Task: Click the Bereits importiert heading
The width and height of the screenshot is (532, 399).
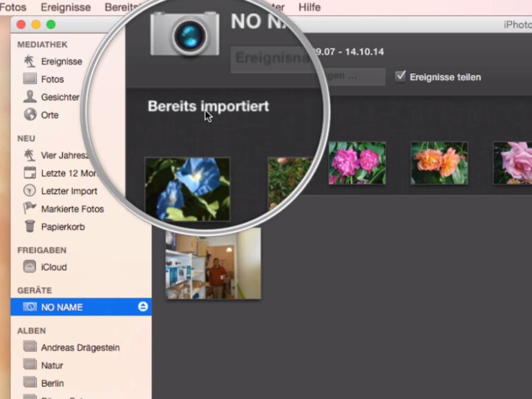Action: tap(209, 106)
